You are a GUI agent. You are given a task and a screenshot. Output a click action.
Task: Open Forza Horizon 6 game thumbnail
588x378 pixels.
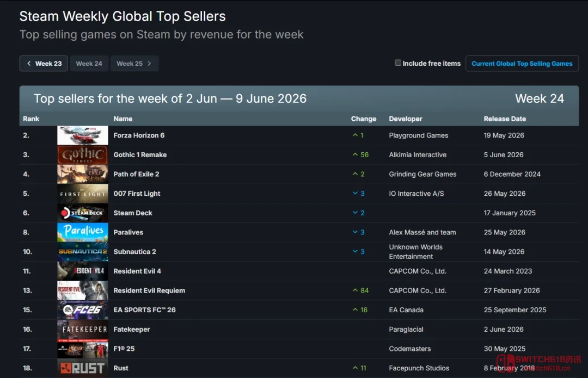pos(83,135)
